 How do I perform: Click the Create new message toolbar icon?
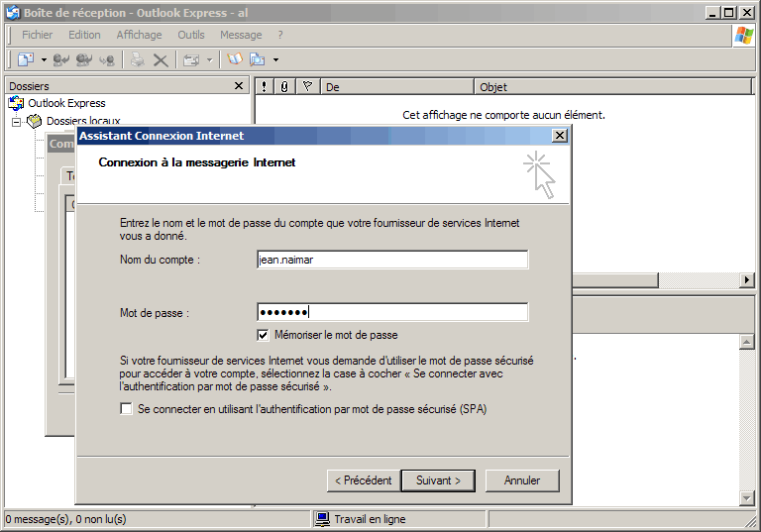(x=25, y=60)
